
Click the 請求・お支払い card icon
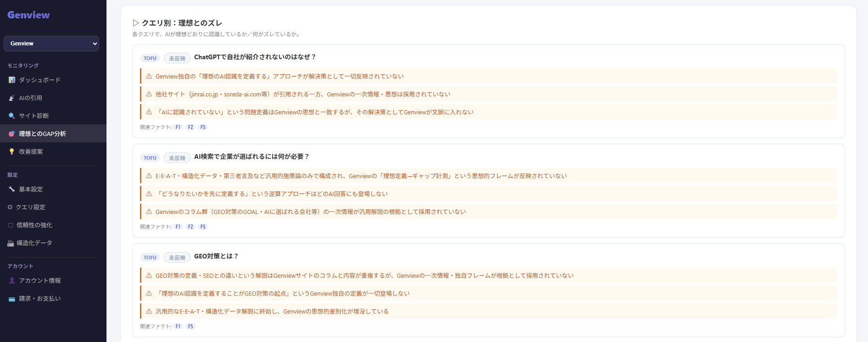point(12,299)
